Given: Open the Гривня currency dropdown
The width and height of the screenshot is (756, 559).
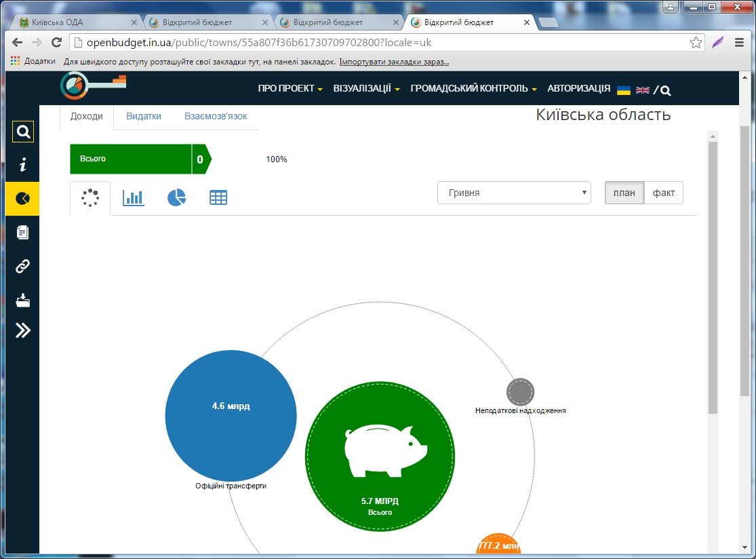Looking at the screenshot, I should (x=514, y=193).
